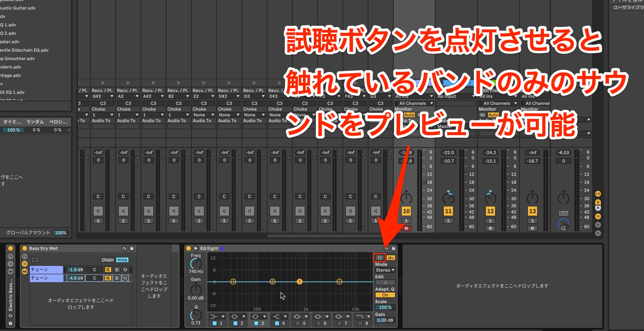
Task: Select Q 1.adv in the browser list
Action: pos(35,25)
